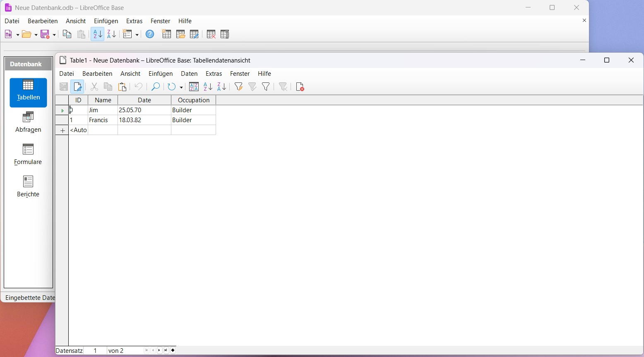Viewport: 644px width, 357px height.
Task: Click the new table design icon
Action: tap(166, 34)
